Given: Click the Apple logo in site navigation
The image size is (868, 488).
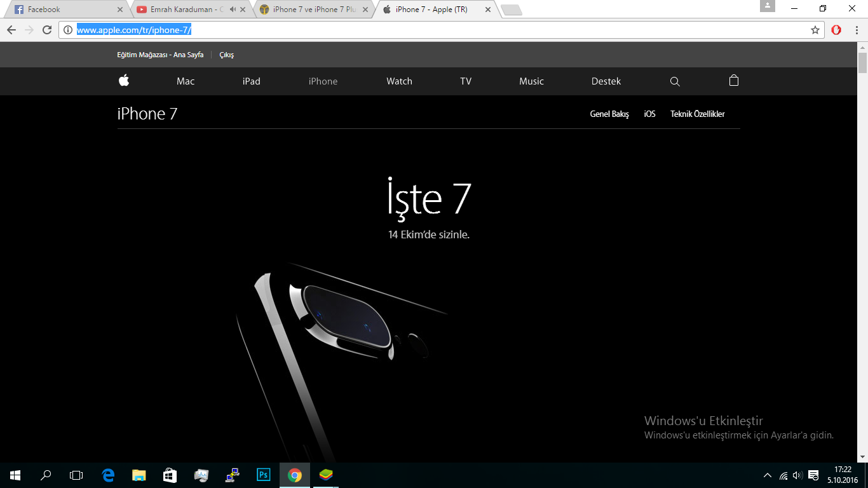Looking at the screenshot, I should click(x=123, y=81).
